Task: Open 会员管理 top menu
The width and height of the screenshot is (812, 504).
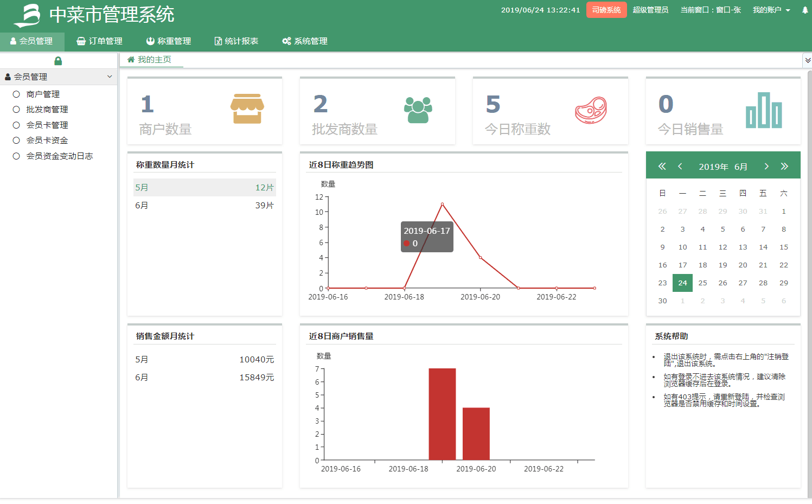Action: [x=32, y=41]
